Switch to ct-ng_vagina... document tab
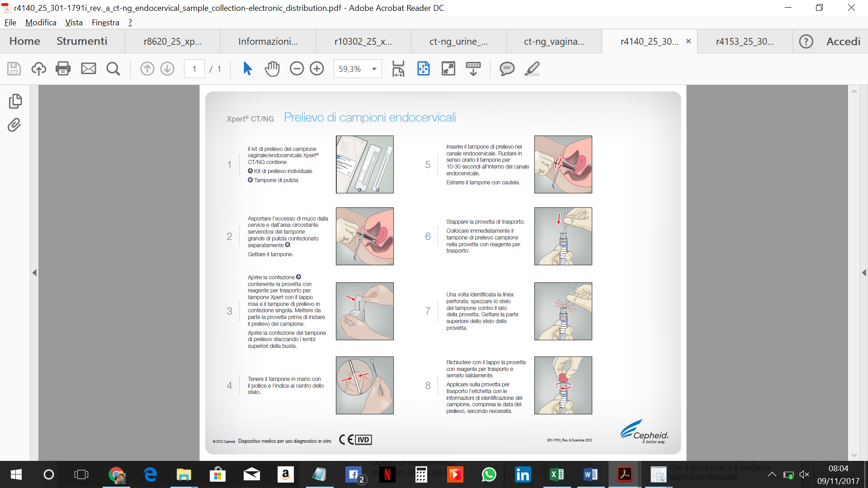868x488 pixels. (x=554, y=42)
